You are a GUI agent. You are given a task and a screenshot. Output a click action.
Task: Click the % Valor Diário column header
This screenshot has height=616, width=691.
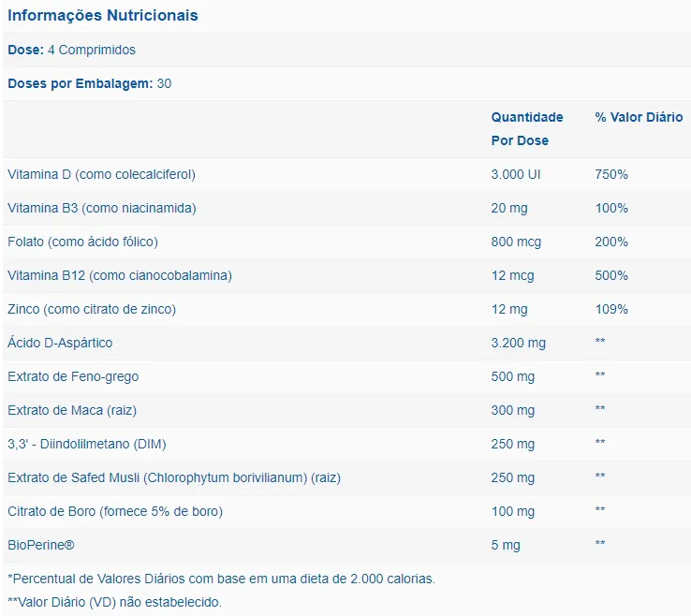(x=639, y=117)
